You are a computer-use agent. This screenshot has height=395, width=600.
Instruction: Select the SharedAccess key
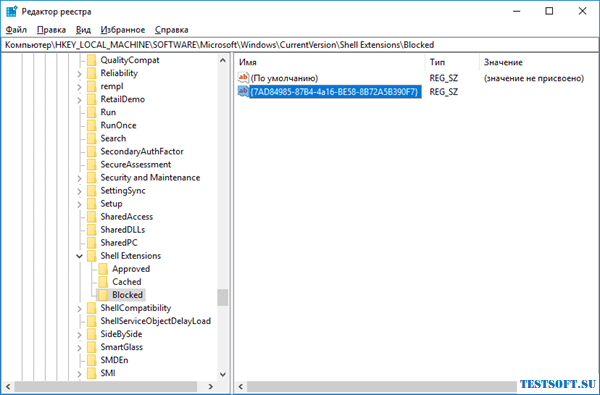pyautogui.click(x=126, y=217)
